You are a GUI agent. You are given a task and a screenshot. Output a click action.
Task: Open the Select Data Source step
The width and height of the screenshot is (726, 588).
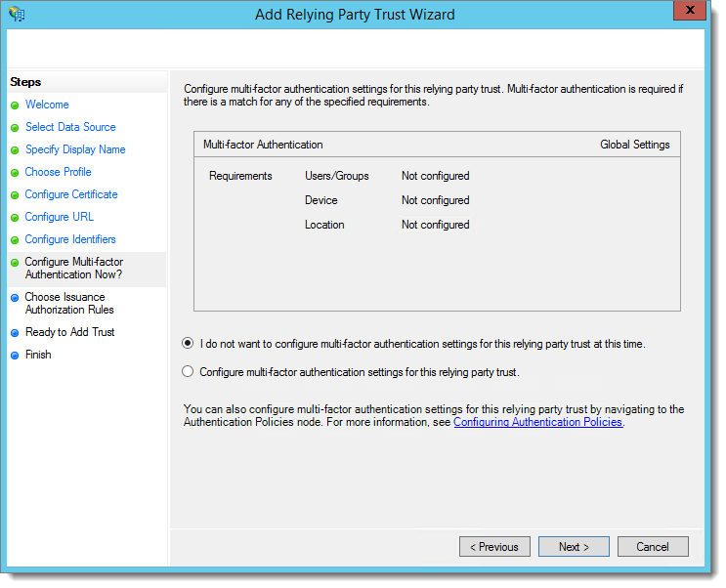point(70,127)
